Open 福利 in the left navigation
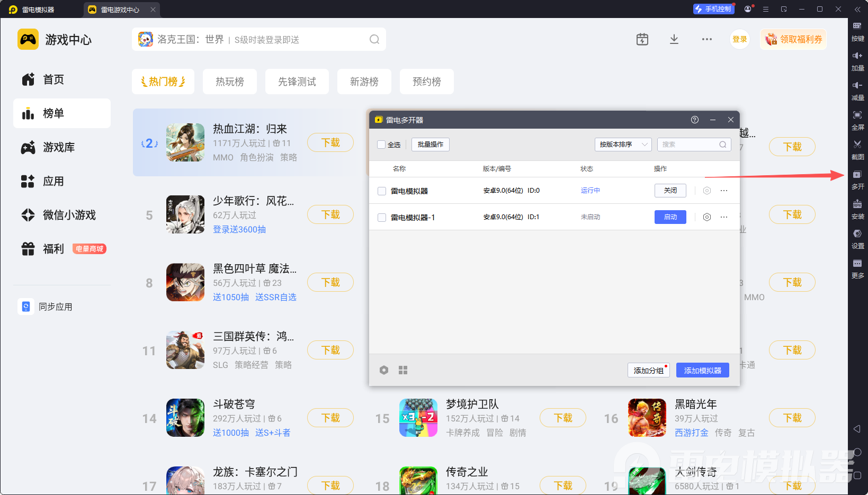 [62, 249]
